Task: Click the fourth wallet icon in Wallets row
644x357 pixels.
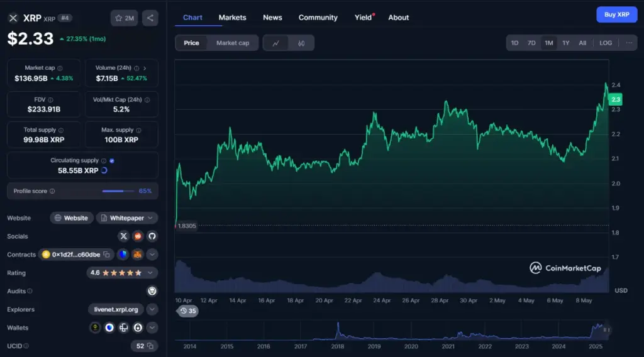Action: 138,327
